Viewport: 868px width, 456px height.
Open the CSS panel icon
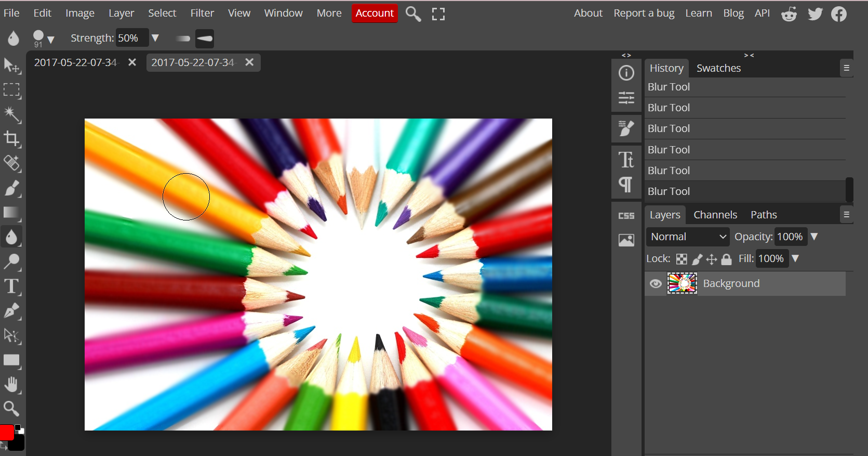[626, 216]
